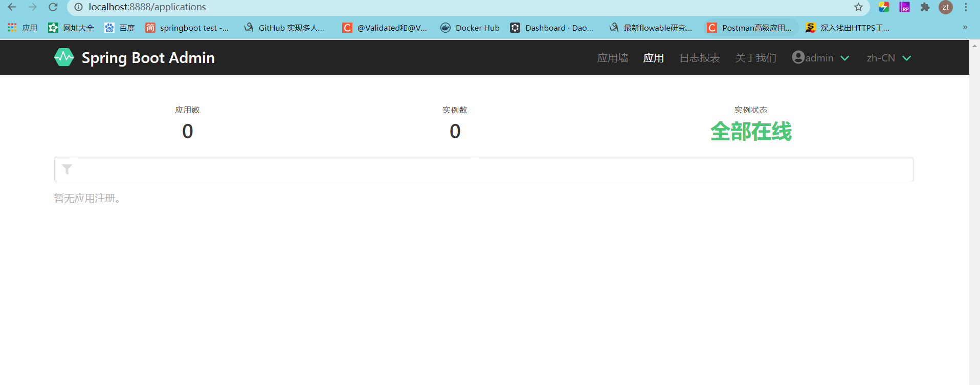
Task: Click the 实例数 count label
Action: click(455, 110)
